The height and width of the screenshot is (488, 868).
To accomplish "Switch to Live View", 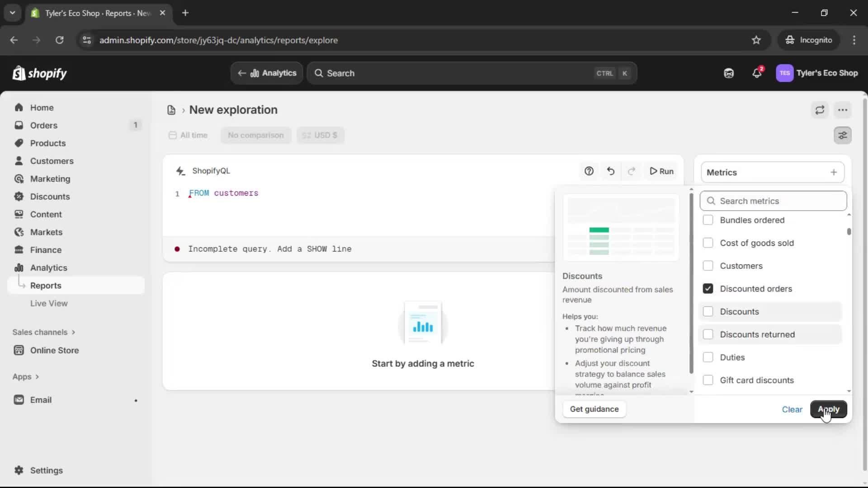I will click(x=49, y=303).
